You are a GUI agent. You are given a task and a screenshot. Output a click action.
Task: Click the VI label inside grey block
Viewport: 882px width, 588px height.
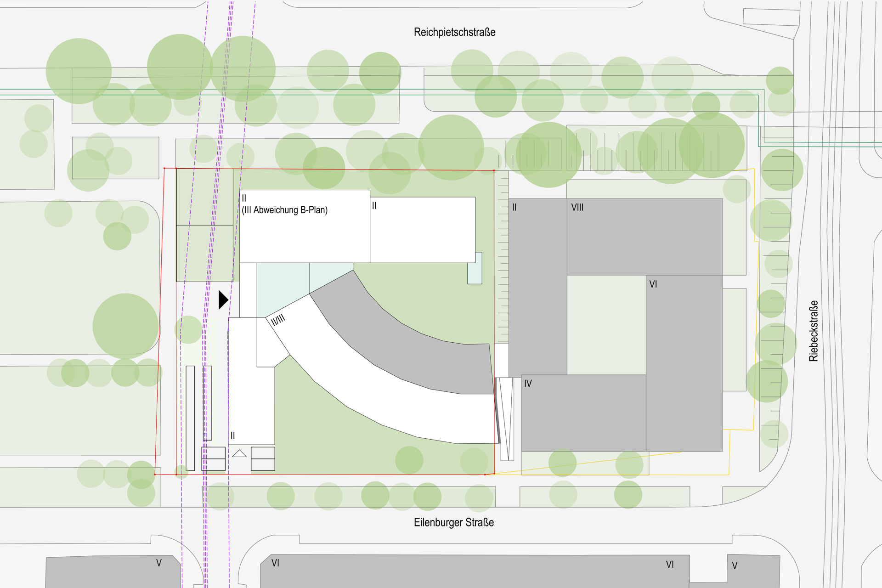click(x=653, y=284)
